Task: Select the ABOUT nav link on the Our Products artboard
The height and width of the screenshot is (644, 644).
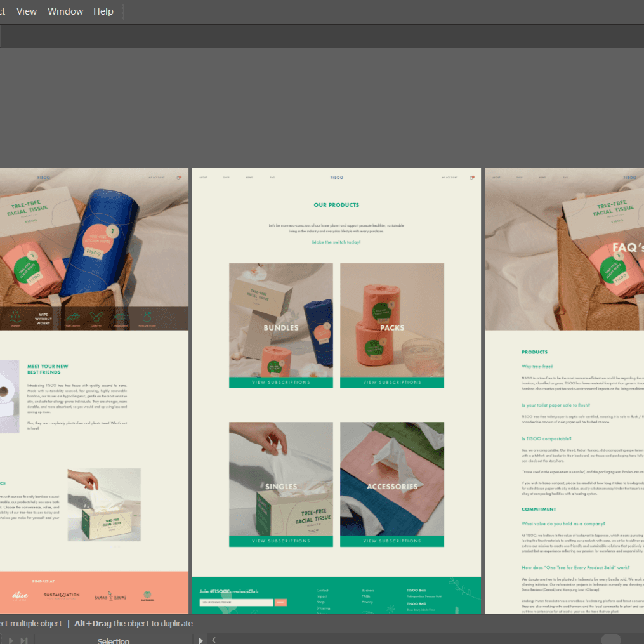Action: coord(203,178)
